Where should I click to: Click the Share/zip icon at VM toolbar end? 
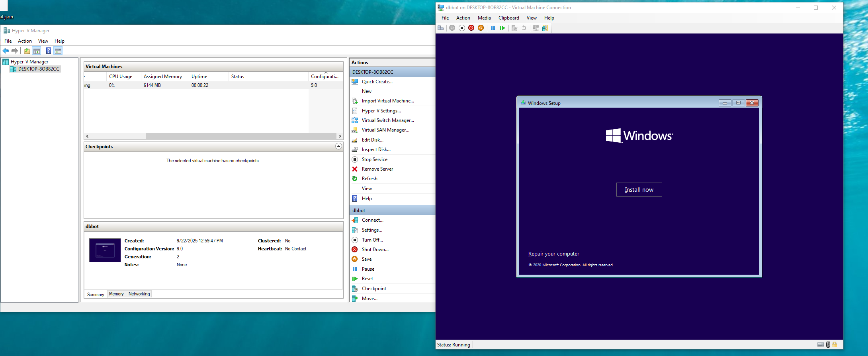point(545,28)
